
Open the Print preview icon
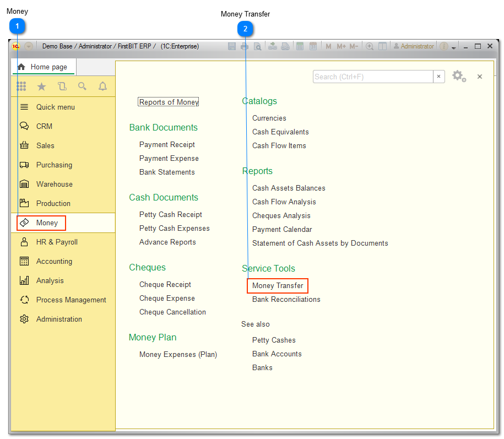point(258,46)
